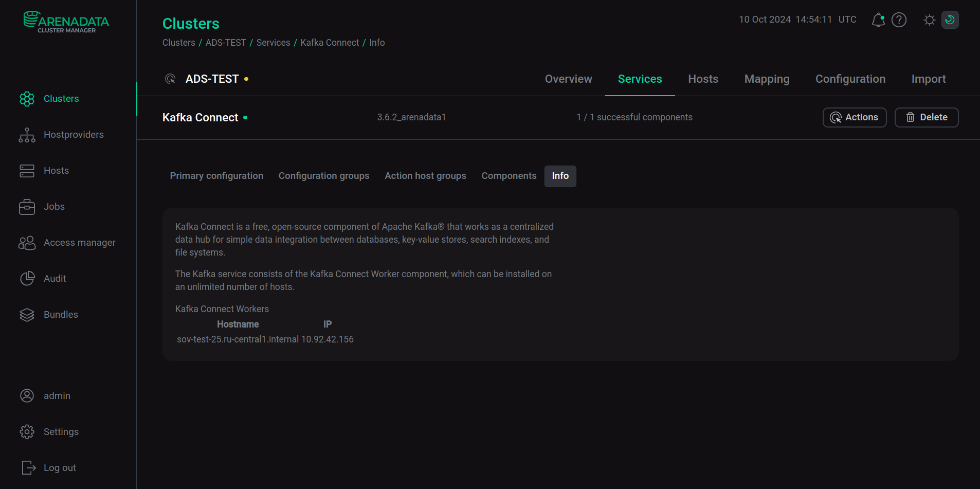Click the Jobs briefcase icon
The width and height of the screenshot is (980, 489).
tap(27, 207)
